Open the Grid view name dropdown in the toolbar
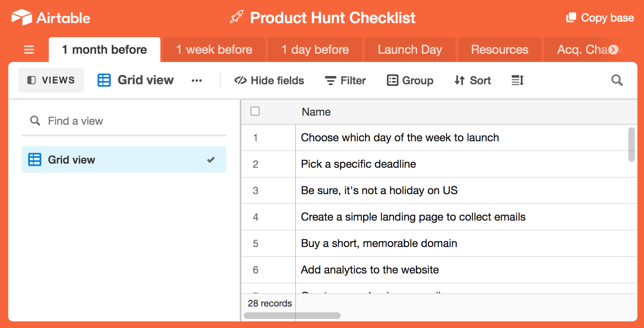 pyautogui.click(x=136, y=80)
